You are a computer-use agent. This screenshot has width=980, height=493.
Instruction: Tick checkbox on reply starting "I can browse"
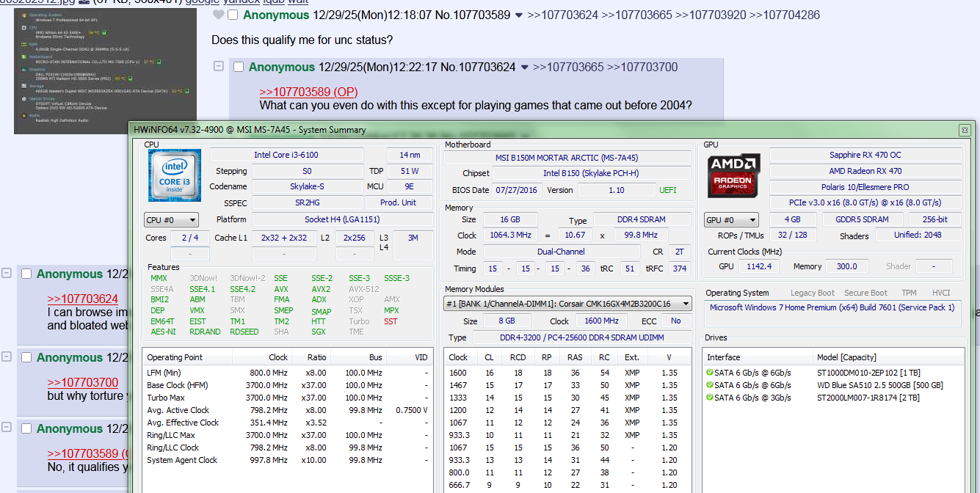click(x=26, y=274)
